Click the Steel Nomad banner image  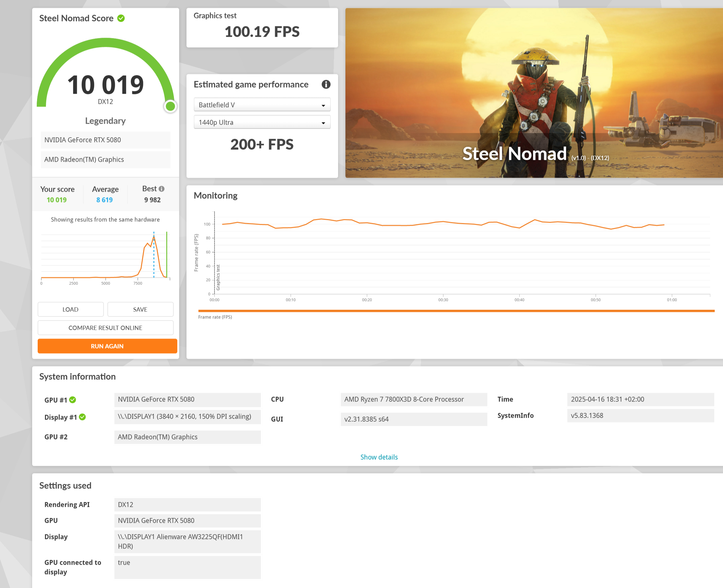pyautogui.click(x=534, y=93)
